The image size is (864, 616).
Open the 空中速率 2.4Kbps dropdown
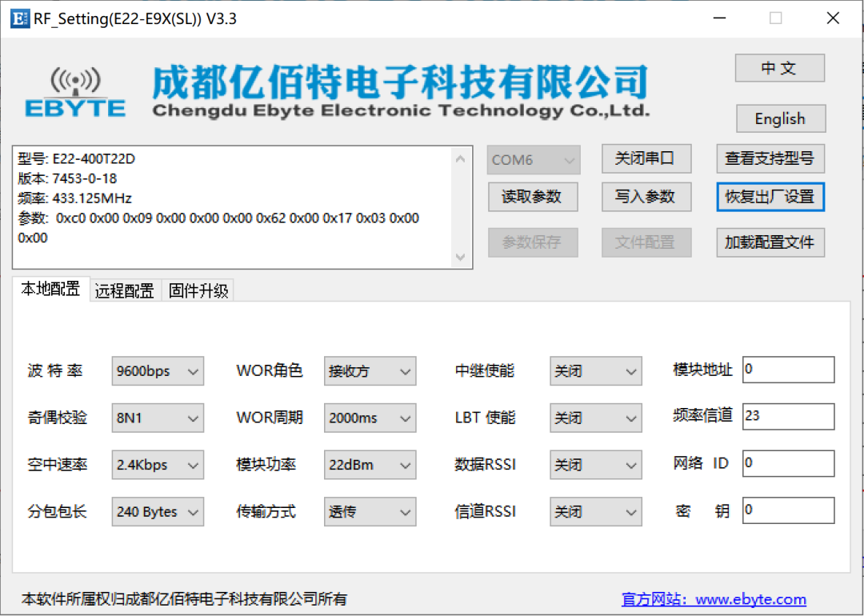point(158,465)
